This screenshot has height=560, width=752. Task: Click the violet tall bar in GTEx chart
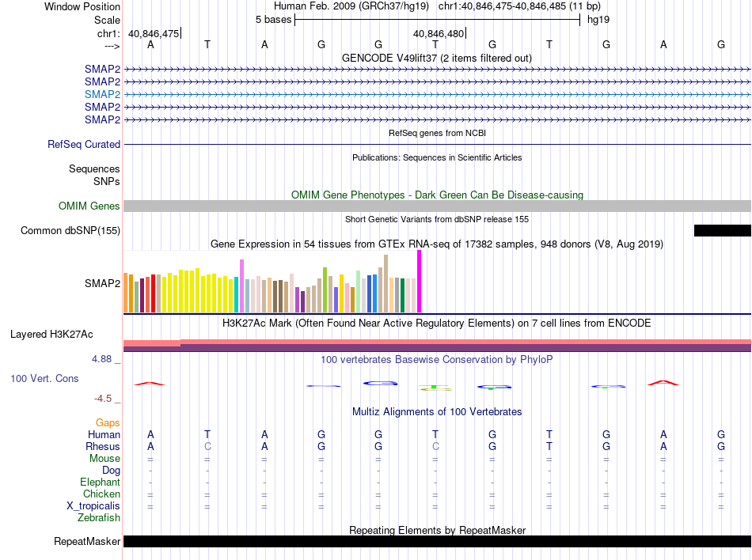click(241, 286)
